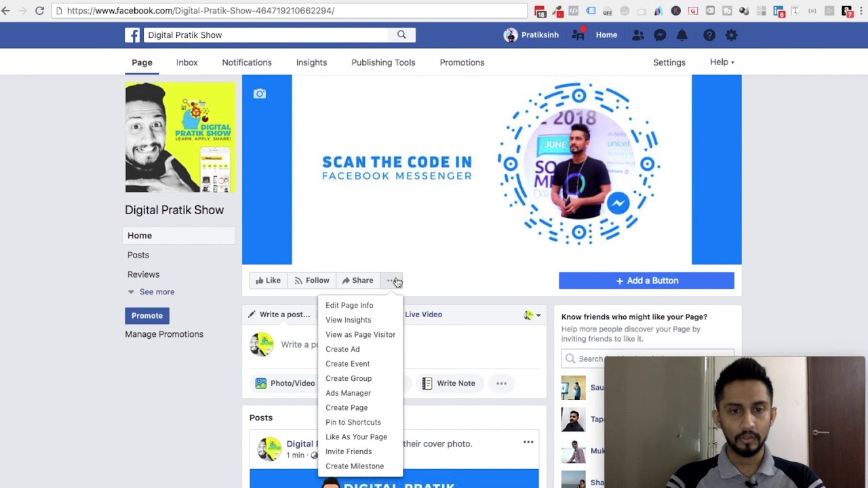This screenshot has width=868, height=488.
Task: Open the three-dots more menu beside Share
Action: pyautogui.click(x=392, y=281)
